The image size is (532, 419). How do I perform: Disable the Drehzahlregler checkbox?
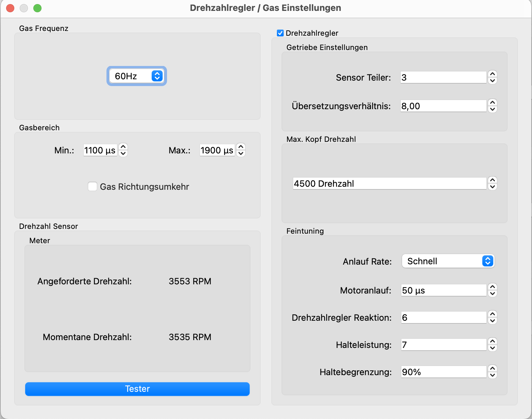tap(280, 33)
